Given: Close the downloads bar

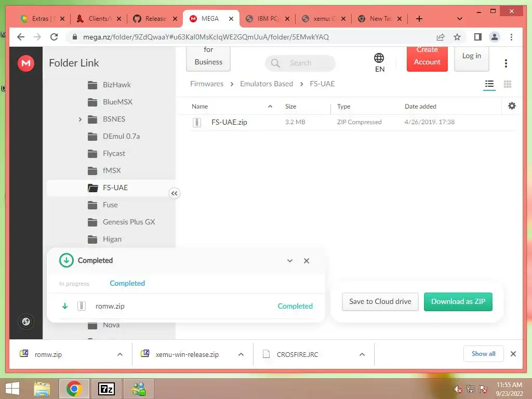Looking at the screenshot, I should pos(513,354).
